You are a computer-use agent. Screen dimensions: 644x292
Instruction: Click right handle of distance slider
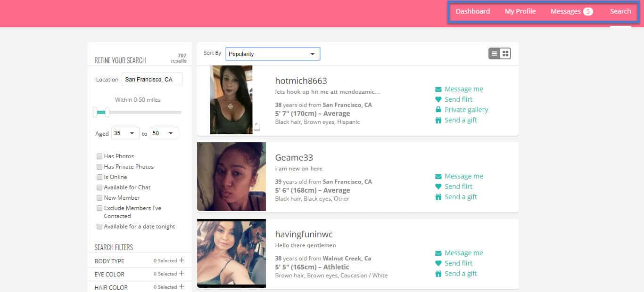click(107, 112)
